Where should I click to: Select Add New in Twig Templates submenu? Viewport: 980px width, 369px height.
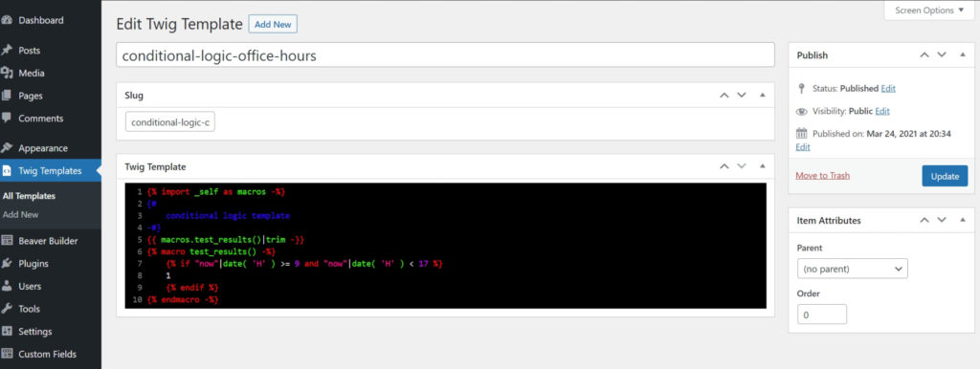click(21, 215)
